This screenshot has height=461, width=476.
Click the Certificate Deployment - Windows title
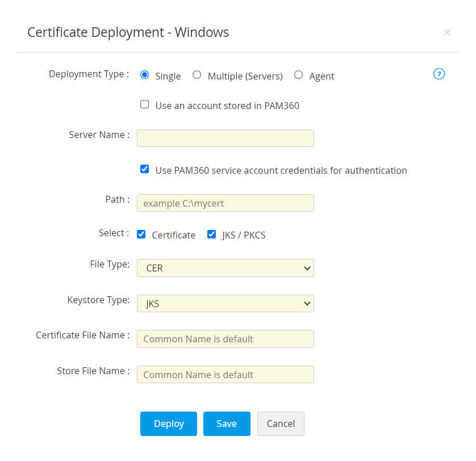point(128,32)
